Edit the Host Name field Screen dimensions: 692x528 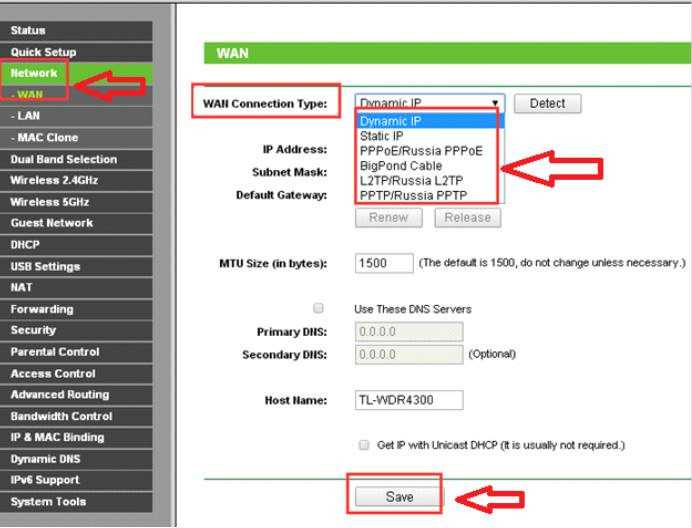(x=409, y=400)
